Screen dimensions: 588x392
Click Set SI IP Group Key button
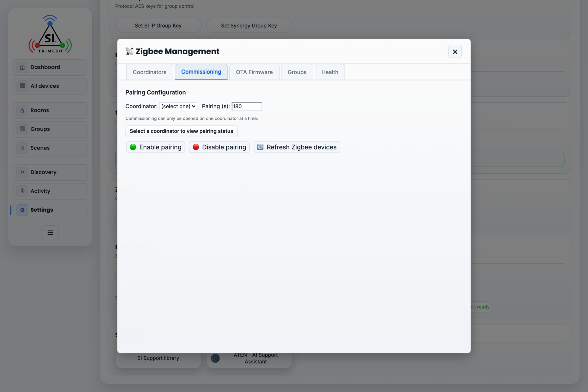(158, 26)
